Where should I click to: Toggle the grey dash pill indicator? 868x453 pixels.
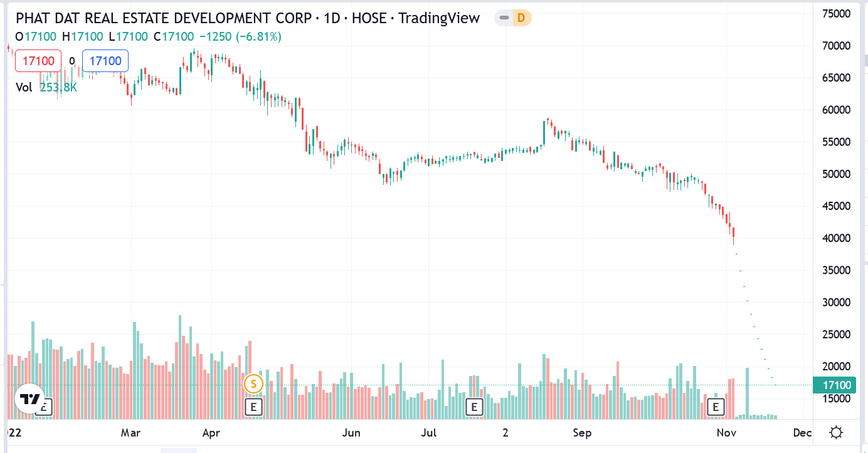point(503,18)
